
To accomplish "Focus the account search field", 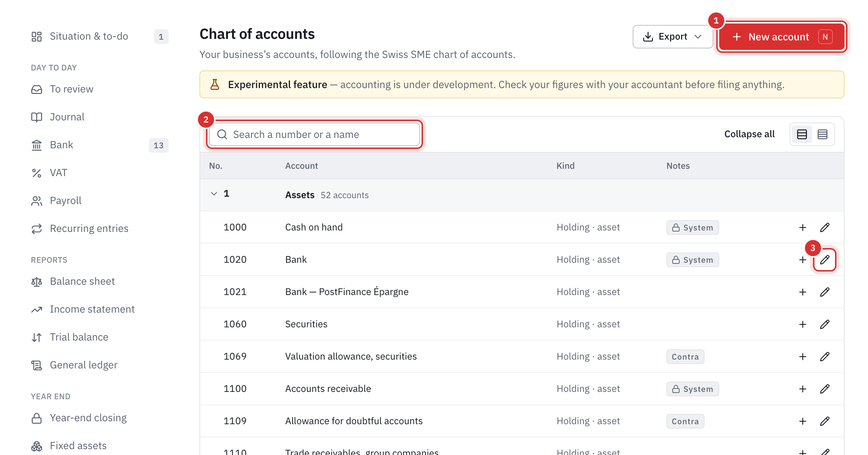I will pos(315,135).
